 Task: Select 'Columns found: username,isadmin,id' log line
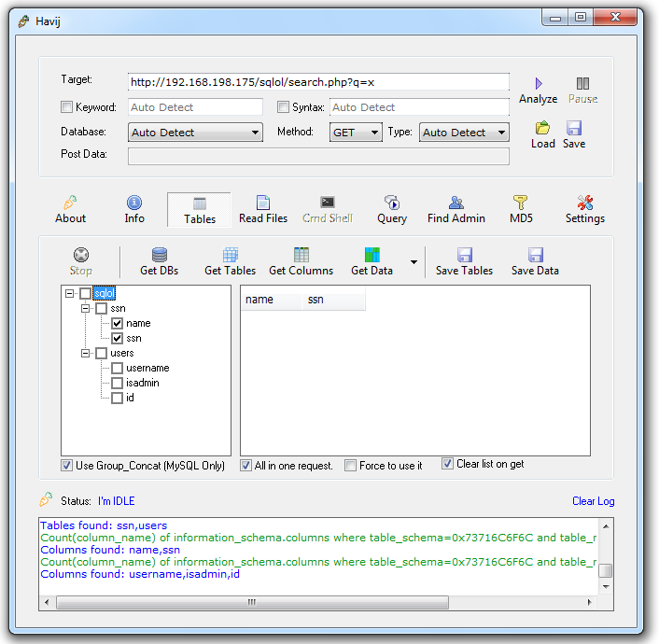pyautogui.click(x=140, y=574)
